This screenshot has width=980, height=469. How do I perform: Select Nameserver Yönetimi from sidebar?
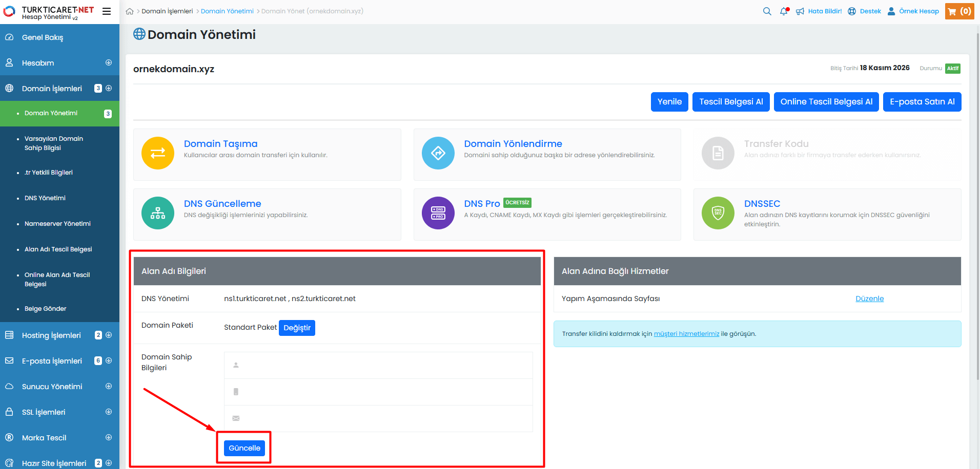(x=57, y=224)
